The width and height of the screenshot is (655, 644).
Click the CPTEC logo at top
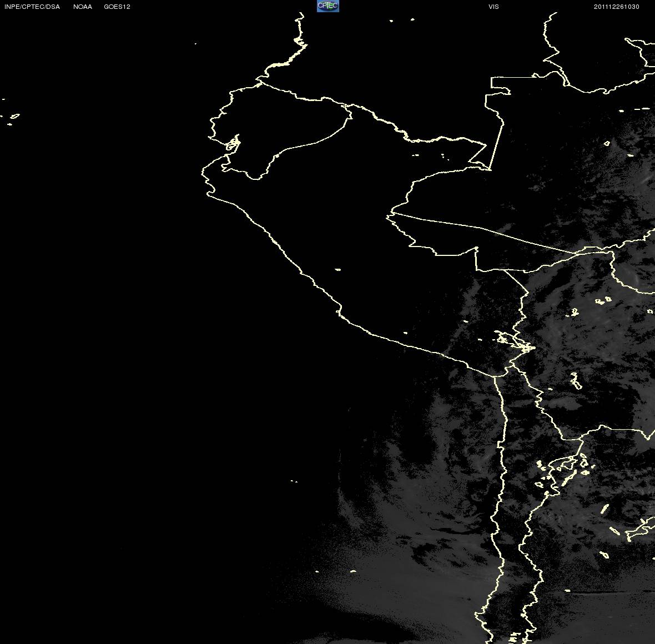[328, 6]
